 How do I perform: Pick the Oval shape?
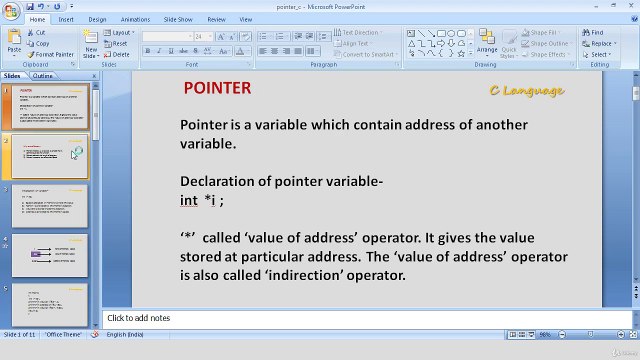click(x=451, y=33)
